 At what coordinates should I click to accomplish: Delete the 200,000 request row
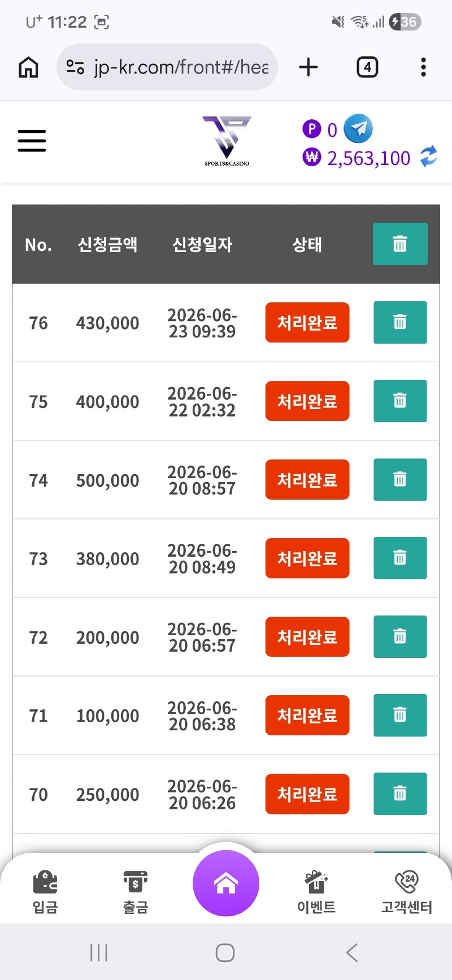[400, 637]
